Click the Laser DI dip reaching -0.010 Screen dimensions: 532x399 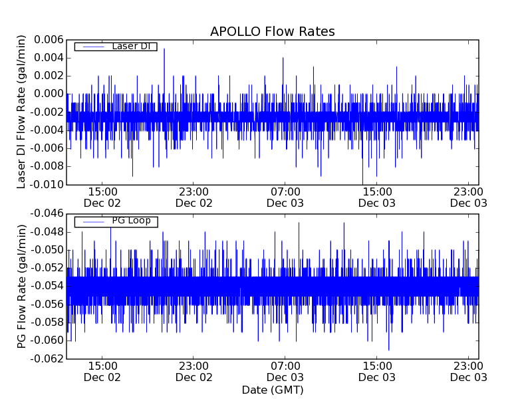pos(362,178)
